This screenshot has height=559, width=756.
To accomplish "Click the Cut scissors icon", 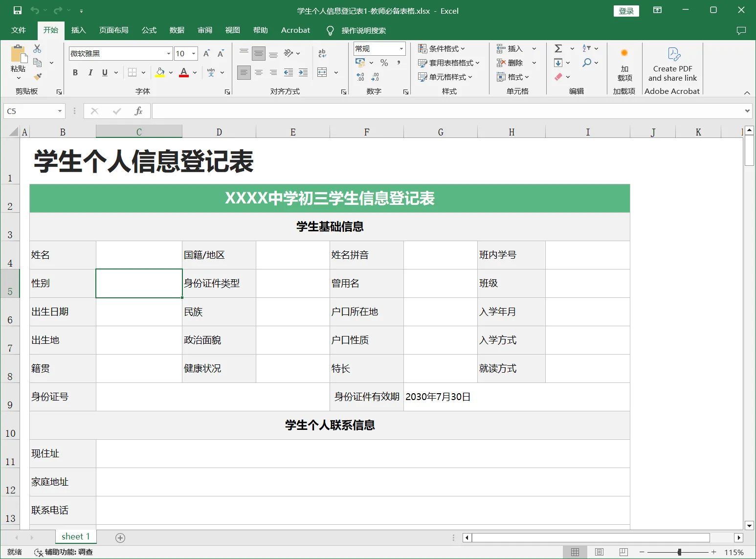I will pos(37,48).
